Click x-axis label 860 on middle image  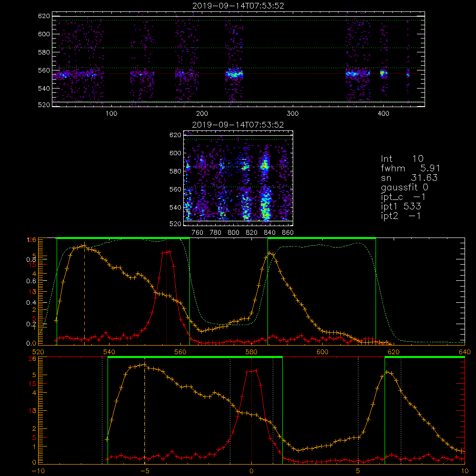point(288,233)
